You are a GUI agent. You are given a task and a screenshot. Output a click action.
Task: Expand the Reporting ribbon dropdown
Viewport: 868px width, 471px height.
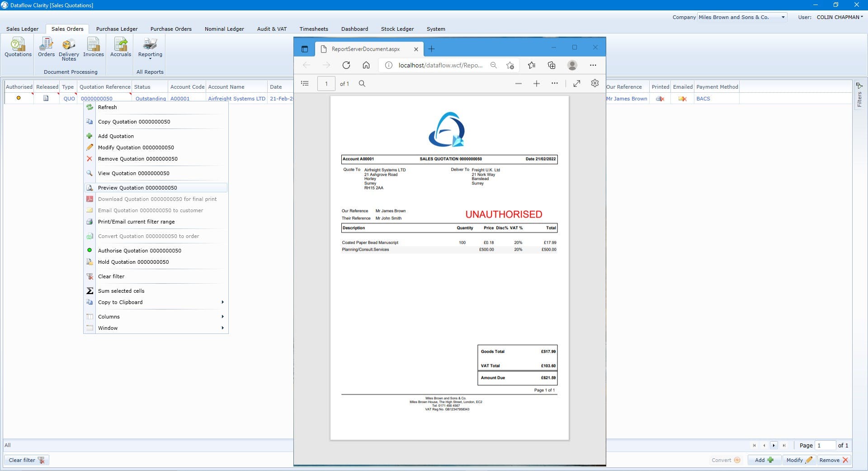(x=150, y=49)
